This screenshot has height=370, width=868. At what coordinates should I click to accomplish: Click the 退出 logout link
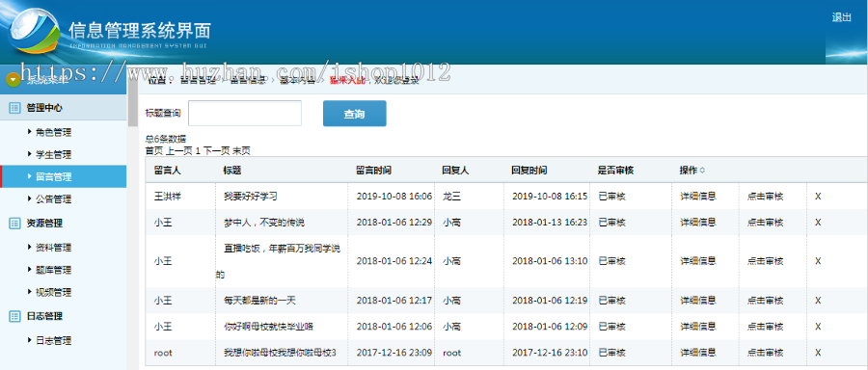tap(841, 17)
